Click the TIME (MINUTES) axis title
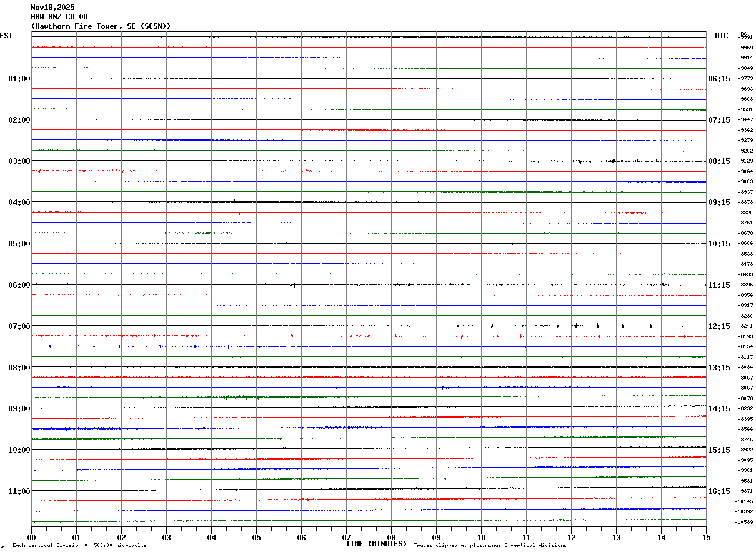Image resolution: width=756 pixels, height=554 pixels. [377, 544]
